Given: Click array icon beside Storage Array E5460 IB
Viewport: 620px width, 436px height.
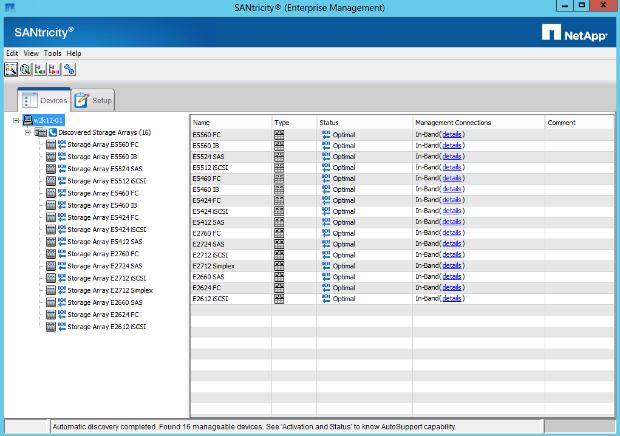Looking at the screenshot, I should 51,206.
